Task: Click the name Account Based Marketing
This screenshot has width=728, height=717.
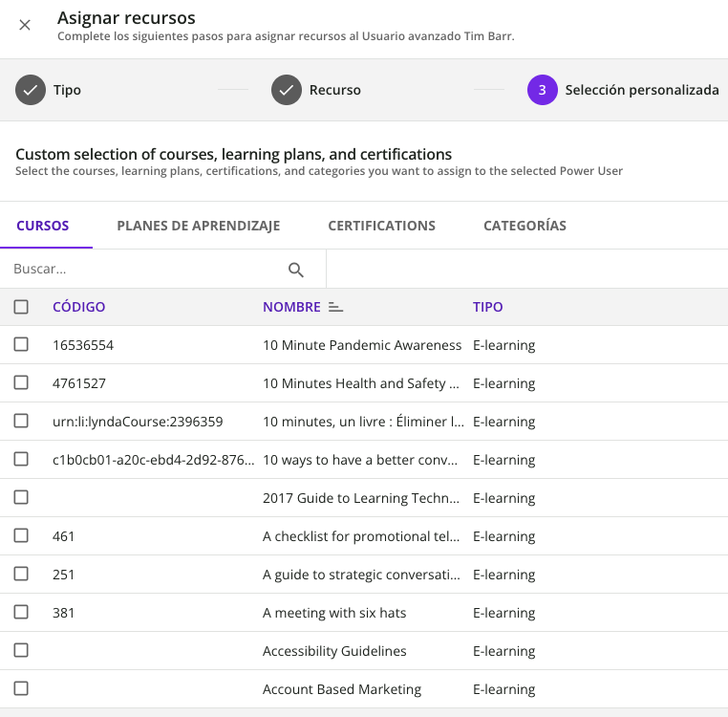Action: pyautogui.click(x=342, y=689)
